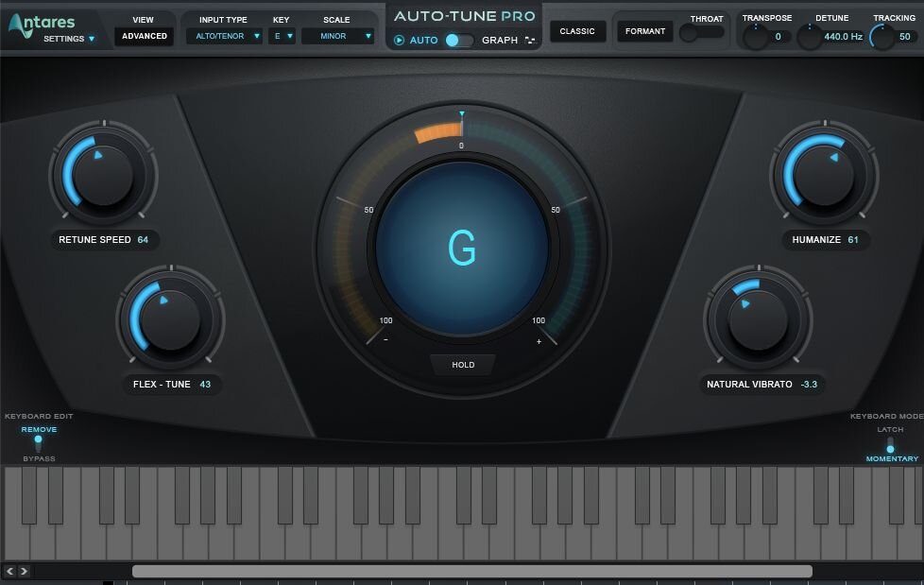This screenshot has height=585, width=924.
Task: Click the keyboard scroll left arrow
Action: coord(10,571)
